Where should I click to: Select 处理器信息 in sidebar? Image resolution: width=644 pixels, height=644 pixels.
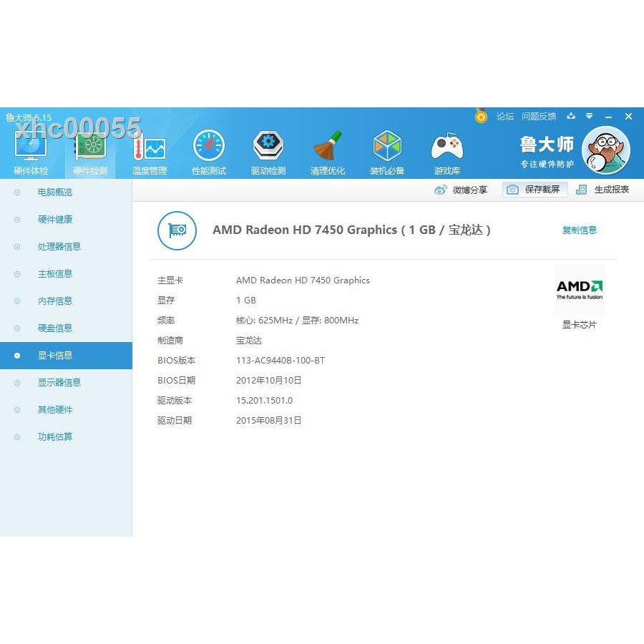[x=66, y=246]
